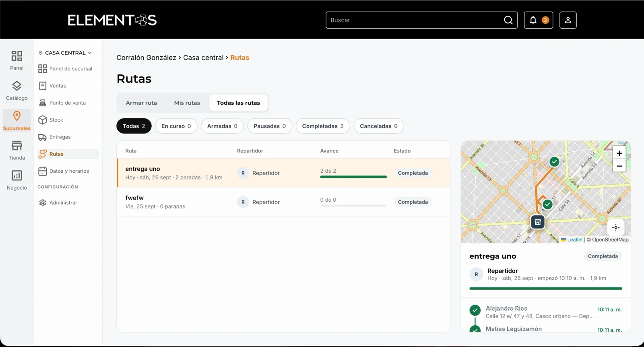Zoom out on the route map
Screen dimensions: 644x347
tap(619, 166)
